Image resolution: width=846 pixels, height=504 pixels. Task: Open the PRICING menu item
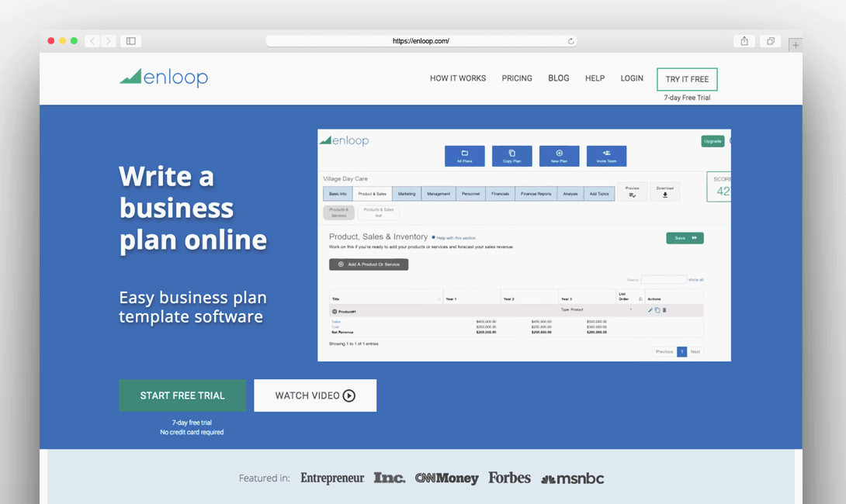(x=517, y=78)
